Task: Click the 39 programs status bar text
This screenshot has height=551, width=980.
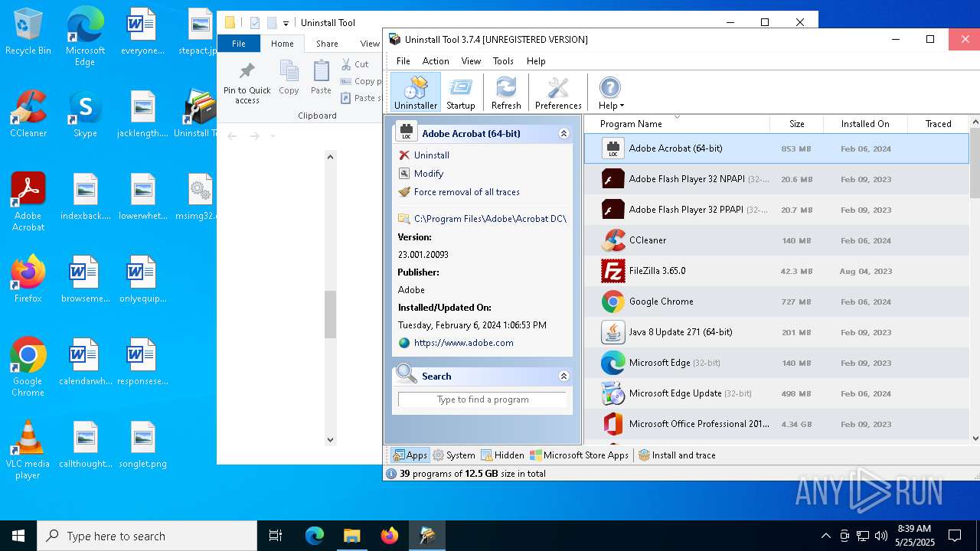Action: (472, 474)
